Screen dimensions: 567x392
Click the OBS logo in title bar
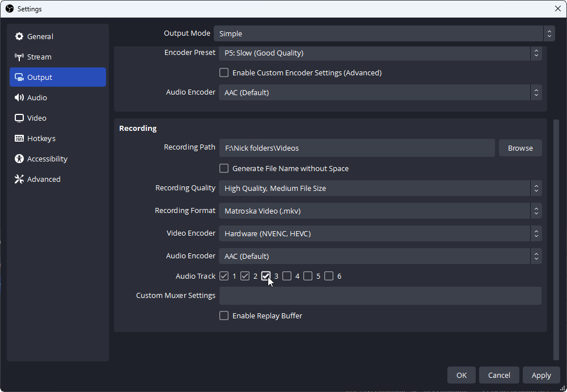pyautogui.click(x=9, y=8)
